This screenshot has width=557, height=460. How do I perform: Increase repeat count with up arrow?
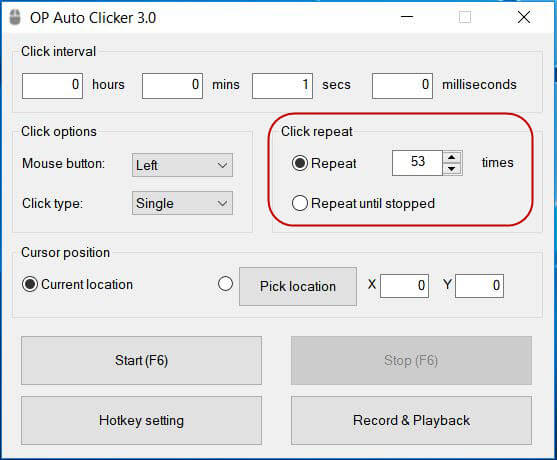tap(451, 157)
